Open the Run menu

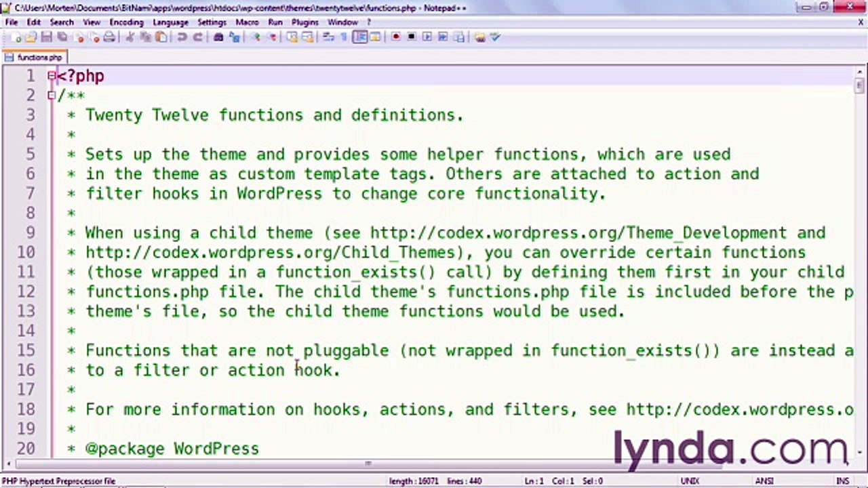pyautogui.click(x=275, y=22)
